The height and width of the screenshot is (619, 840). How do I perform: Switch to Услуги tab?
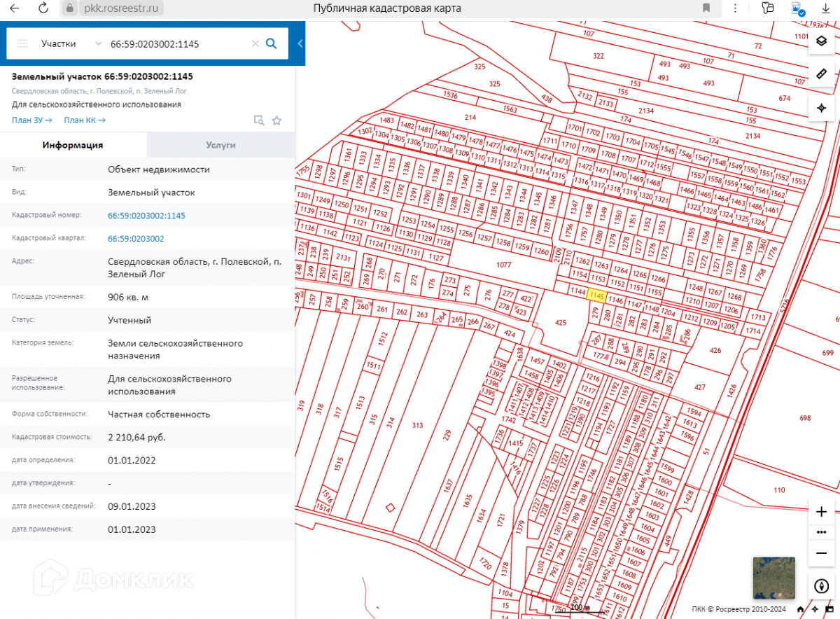click(220, 145)
